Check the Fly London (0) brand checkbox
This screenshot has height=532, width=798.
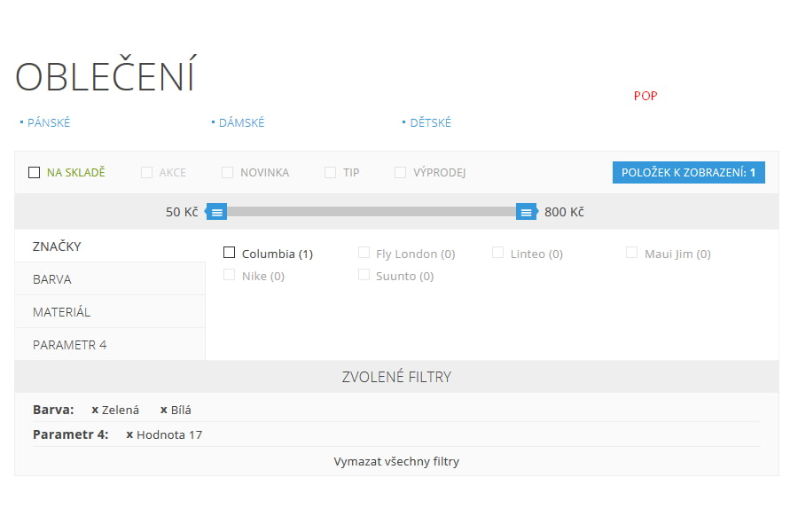pyautogui.click(x=364, y=253)
